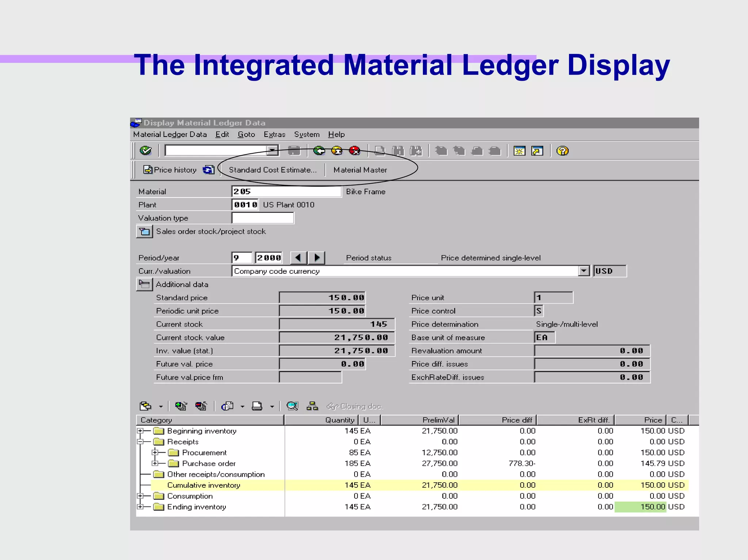The image size is (748, 560).
Task: Click the Material input field
Action: coord(286,192)
